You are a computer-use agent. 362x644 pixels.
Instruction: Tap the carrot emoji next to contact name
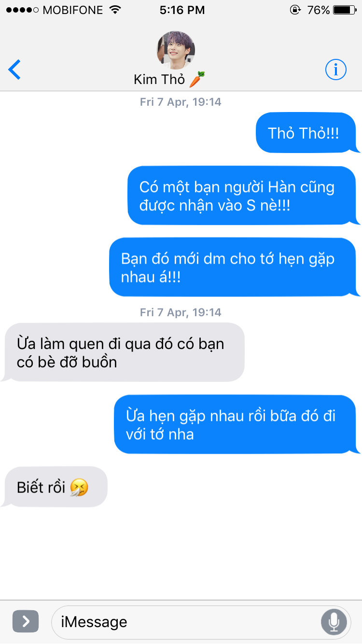click(x=197, y=79)
